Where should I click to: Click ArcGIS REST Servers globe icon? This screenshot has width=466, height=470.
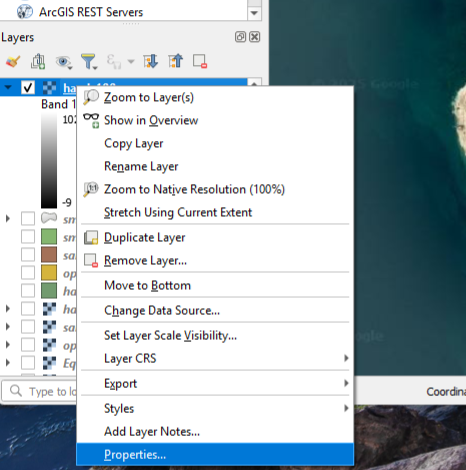point(25,12)
